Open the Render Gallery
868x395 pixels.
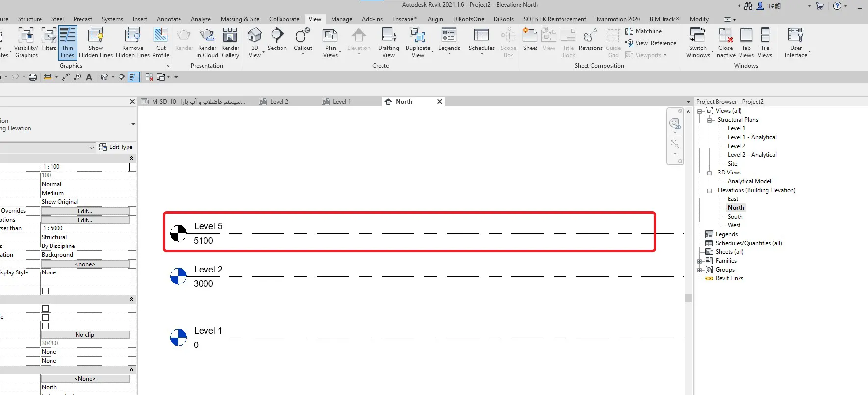[x=230, y=43]
